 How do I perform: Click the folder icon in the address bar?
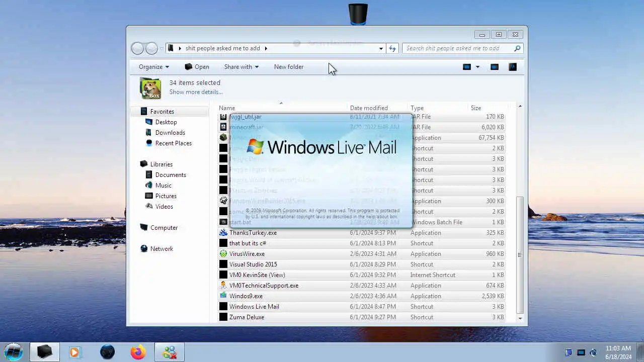coord(171,48)
